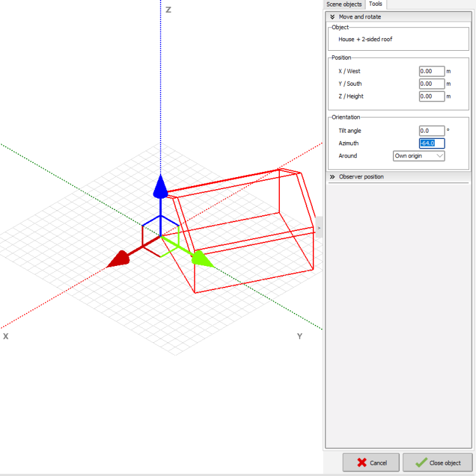
Task: Open the Around dropdown list
Action: (x=419, y=156)
